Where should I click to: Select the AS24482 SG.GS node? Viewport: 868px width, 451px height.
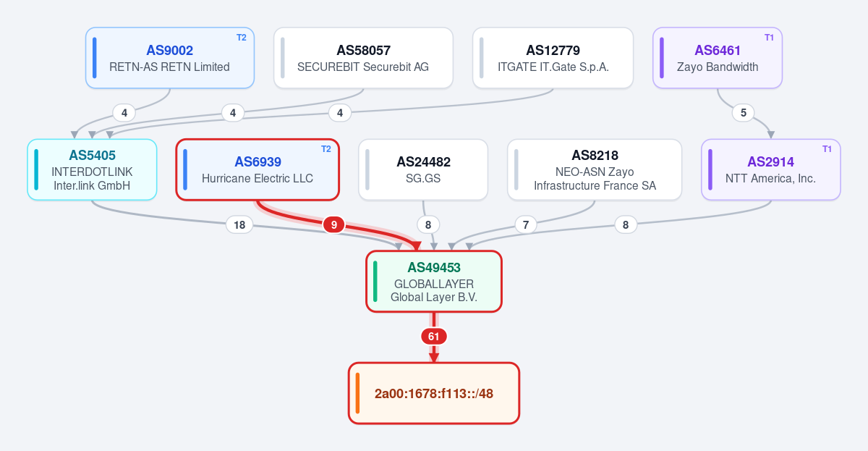[423, 169]
